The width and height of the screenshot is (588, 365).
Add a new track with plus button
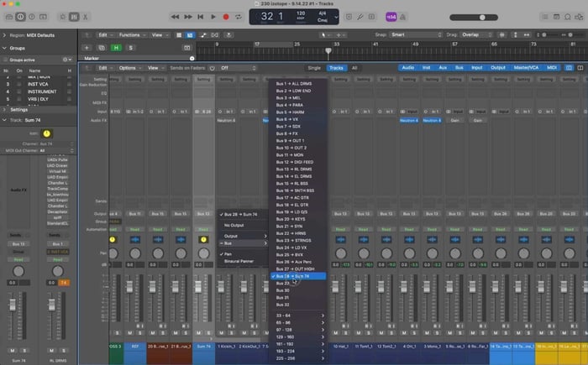click(x=87, y=48)
